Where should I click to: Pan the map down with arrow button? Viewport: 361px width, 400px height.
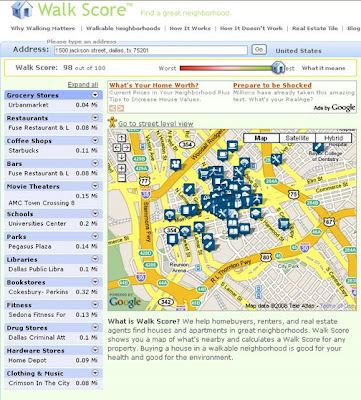tap(121, 157)
